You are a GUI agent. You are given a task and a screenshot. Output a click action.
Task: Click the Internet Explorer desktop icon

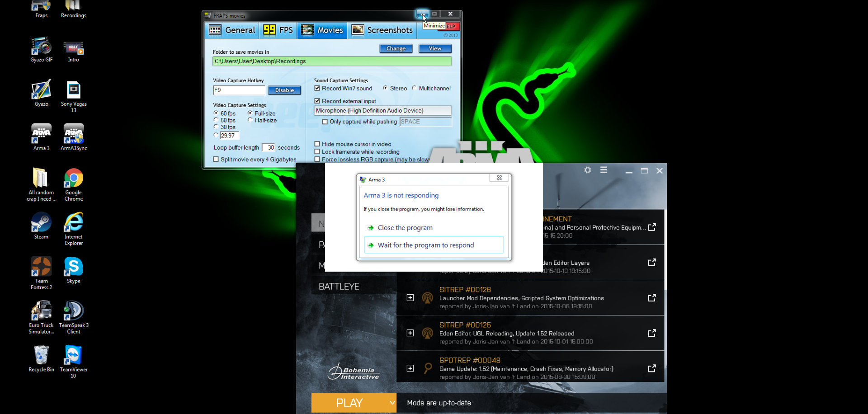point(73,229)
